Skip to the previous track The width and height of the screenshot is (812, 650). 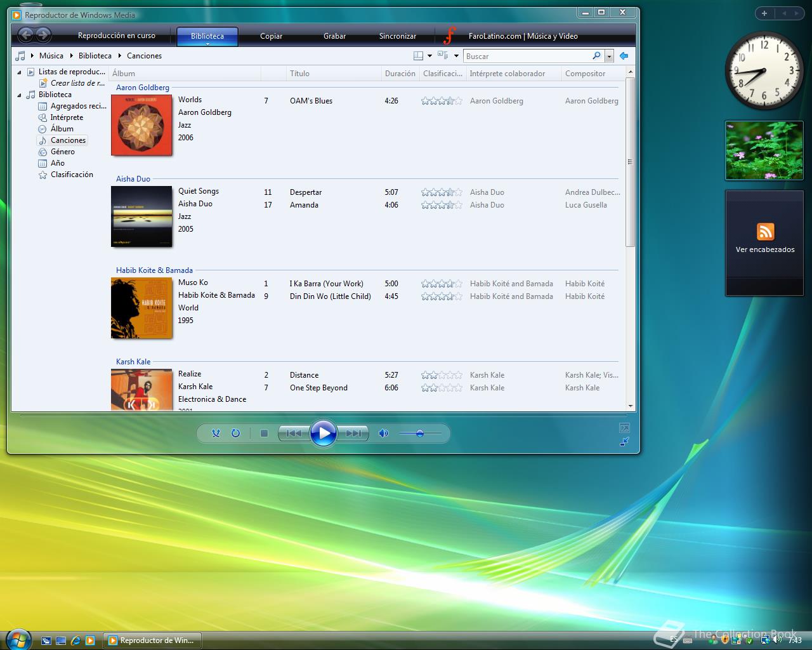pos(294,433)
